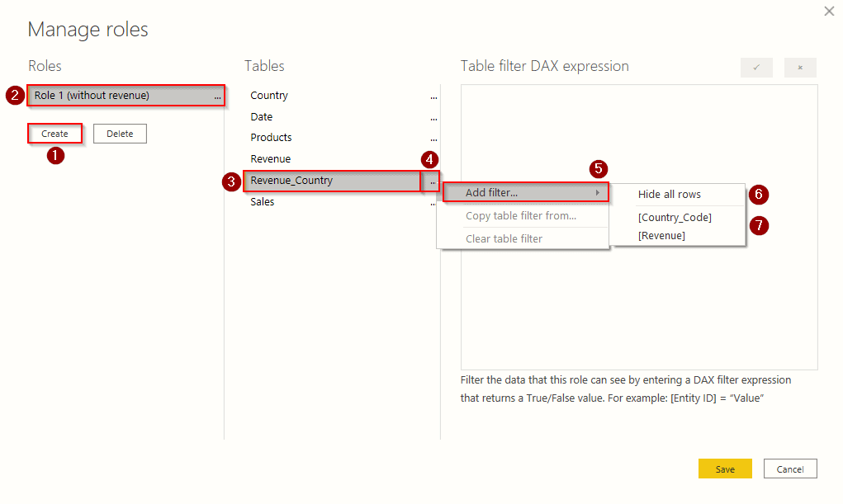The width and height of the screenshot is (843, 504).
Task: Save the role configuration
Action: (x=725, y=468)
